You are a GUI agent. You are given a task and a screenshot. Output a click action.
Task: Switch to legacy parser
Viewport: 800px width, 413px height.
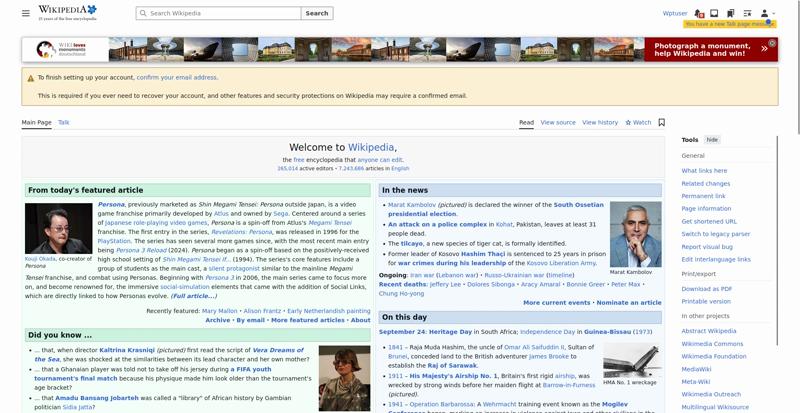[716, 234]
